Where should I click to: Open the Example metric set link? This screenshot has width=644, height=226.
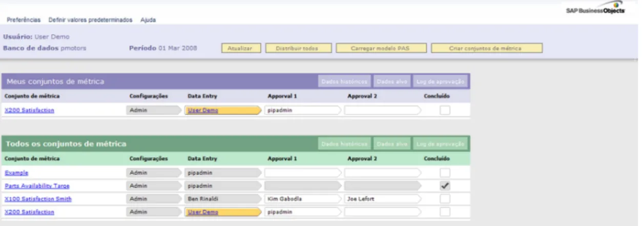pyautogui.click(x=16, y=173)
